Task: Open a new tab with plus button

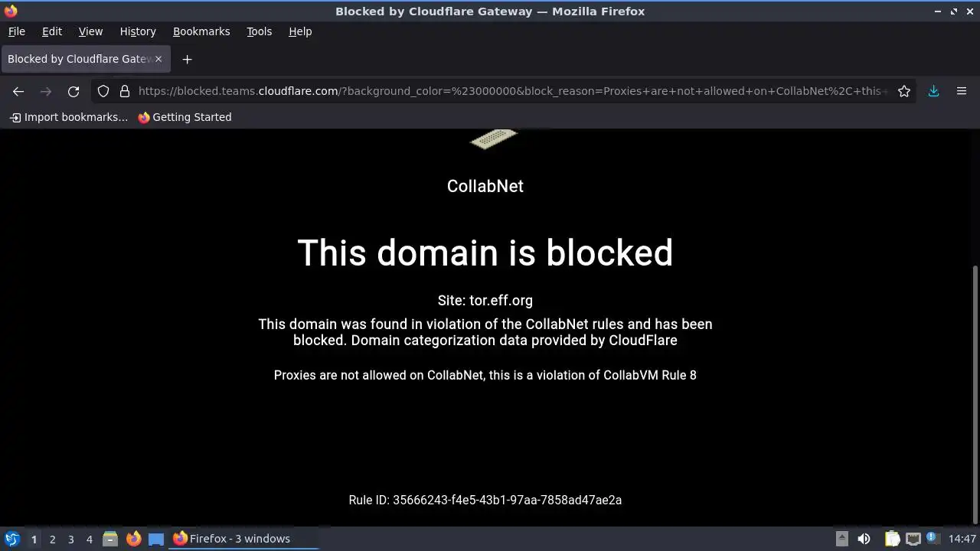Action: pos(187,59)
